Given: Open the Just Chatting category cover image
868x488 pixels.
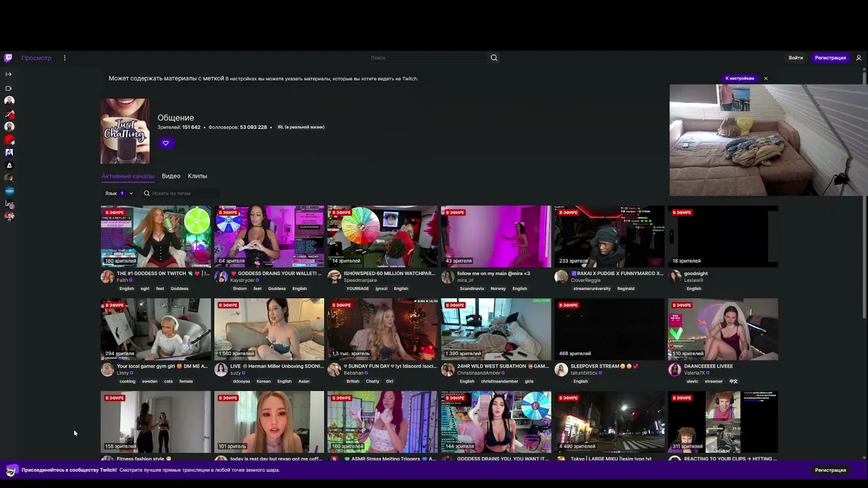Looking at the screenshot, I should coord(125,131).
